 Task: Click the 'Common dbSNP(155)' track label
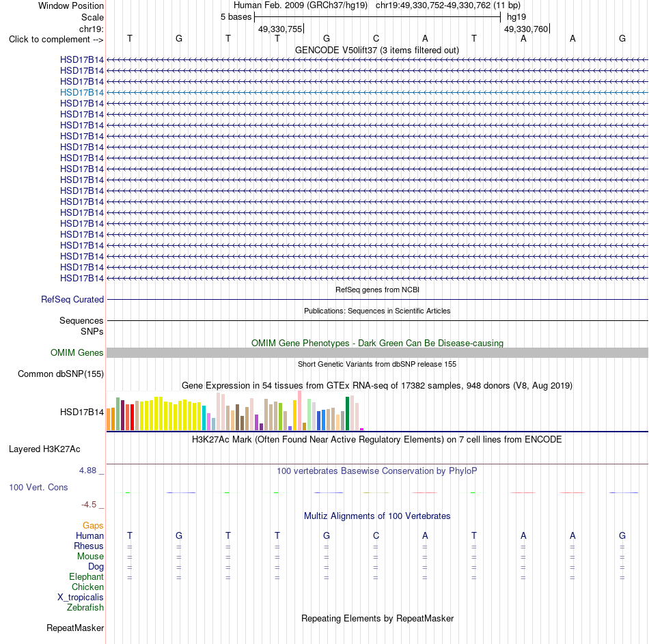tap(61, 374)
